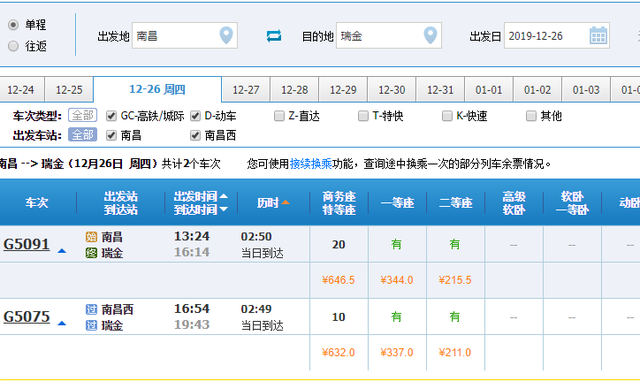
Task: Uncheck the 南昌西 departure station checkbox
Action: coord(195,135)
